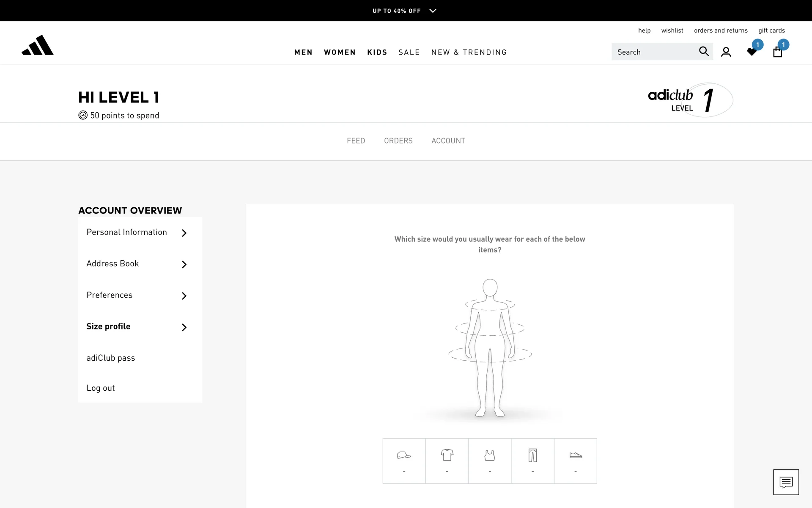Expand Address Book chevron
The width and height of the screenshot is (812, 508).
point(184,264)
